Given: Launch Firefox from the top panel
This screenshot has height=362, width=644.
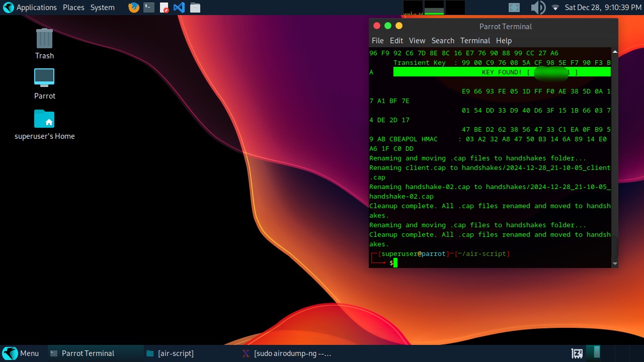Looking at the screenshot, I should (133, 8).
